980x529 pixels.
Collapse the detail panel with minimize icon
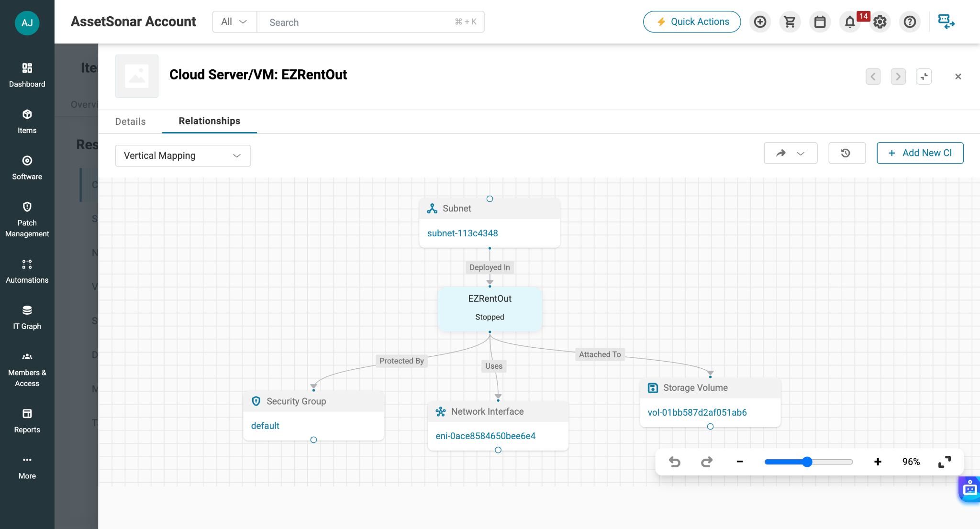point(924,77)
